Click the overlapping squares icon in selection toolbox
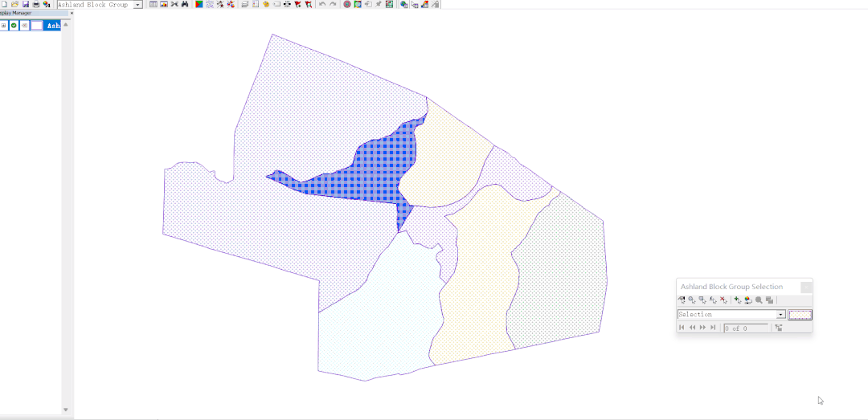 tap(769, 300)
